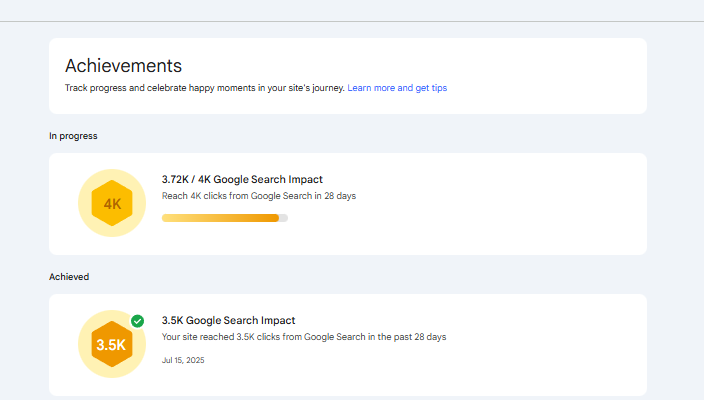Click the "Achieved" section label

click(x=69, y=276)
